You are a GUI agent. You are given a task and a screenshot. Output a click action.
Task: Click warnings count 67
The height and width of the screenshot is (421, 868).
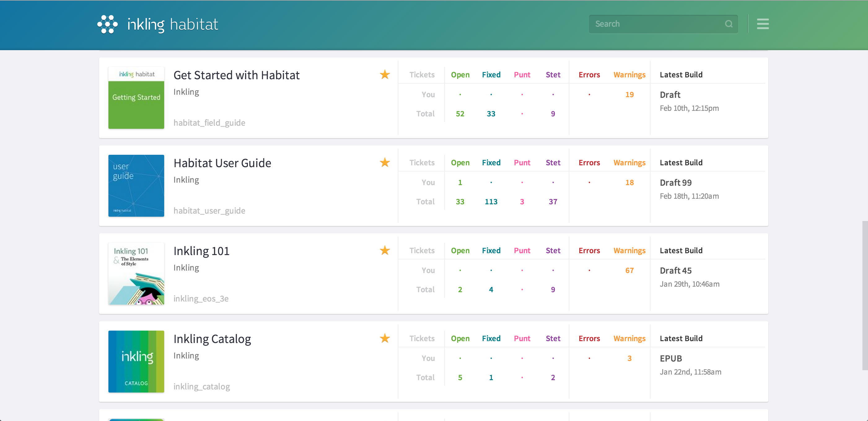pyautogui.click(x=629, y=271)
